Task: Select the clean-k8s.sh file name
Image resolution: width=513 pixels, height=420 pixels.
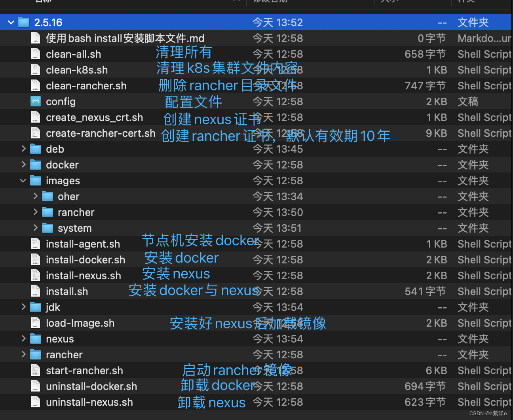Action: coord(77,70)
